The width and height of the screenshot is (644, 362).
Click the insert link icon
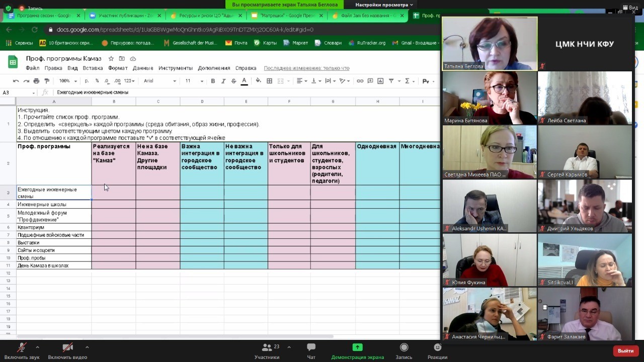coord(360,81)
